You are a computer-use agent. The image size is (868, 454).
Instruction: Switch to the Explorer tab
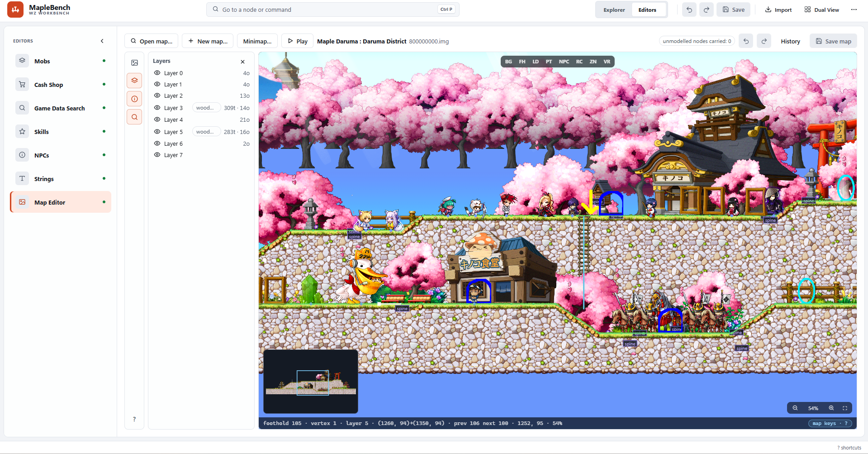tap(614, 10)
